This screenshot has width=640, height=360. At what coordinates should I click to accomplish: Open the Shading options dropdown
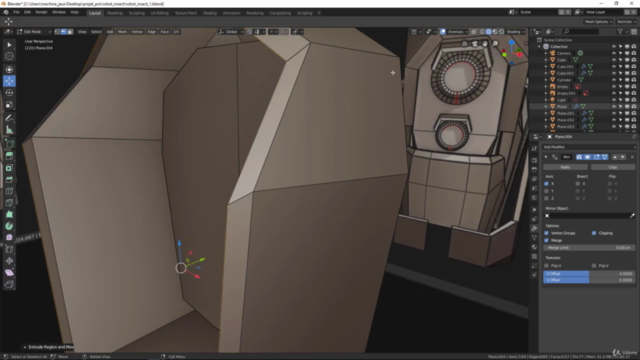tap(516, 32)
